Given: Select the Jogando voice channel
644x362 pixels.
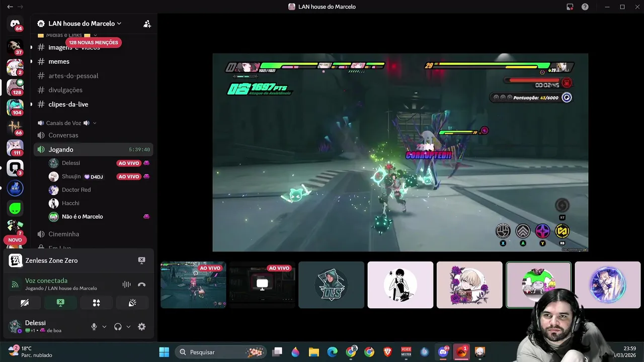Looking at the screenshot, I should 94,149.
